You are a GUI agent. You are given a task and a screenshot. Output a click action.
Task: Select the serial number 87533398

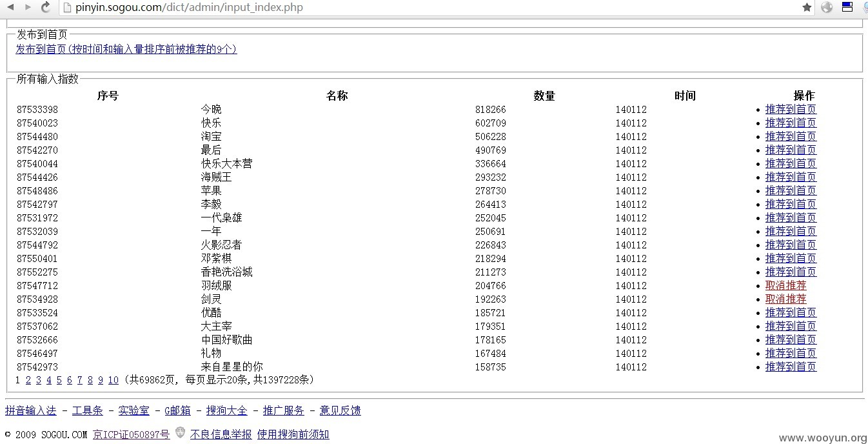[37, 110]
